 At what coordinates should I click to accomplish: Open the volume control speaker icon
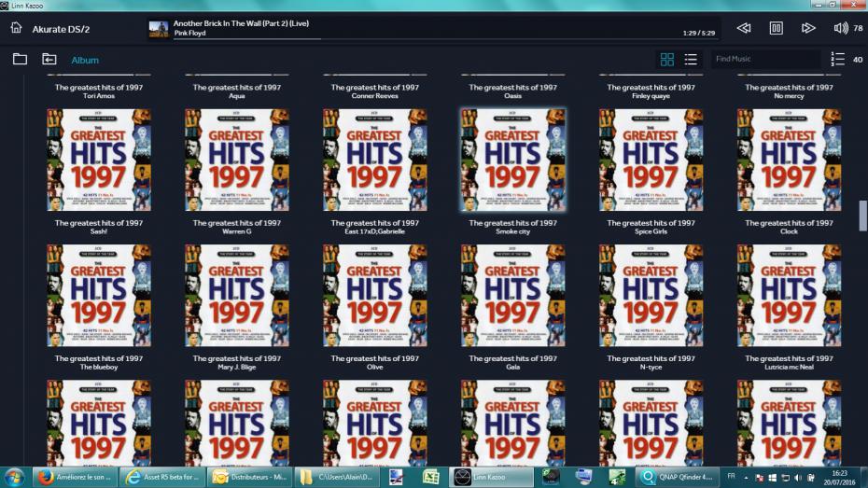click(841, 28)
